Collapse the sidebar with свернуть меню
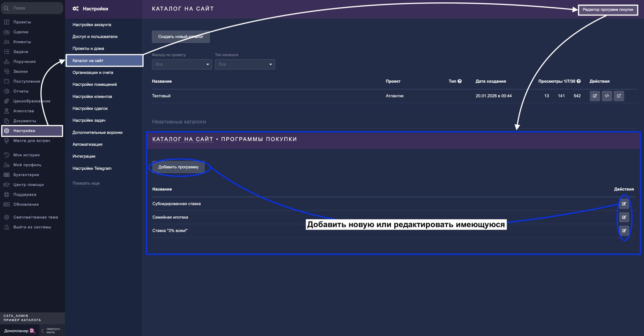The height and width of the screenshot is (336, 644). pyautogui.click(x=50, y=331)
